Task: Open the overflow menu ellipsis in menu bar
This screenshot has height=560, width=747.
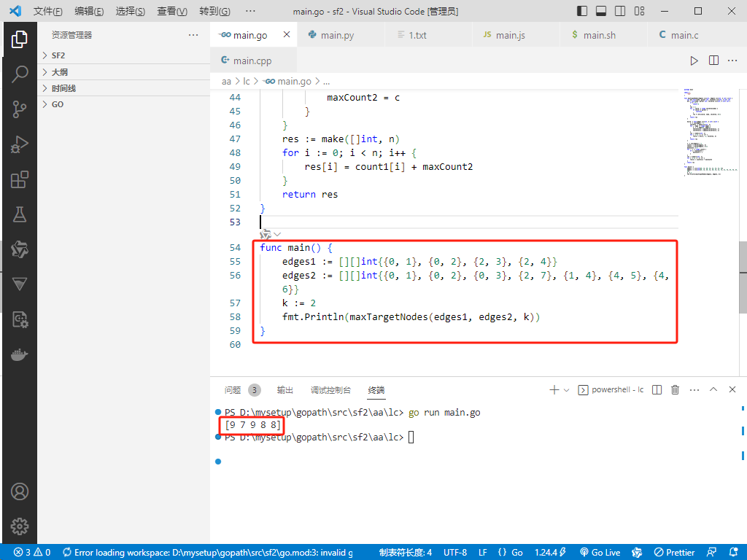Action: [250, 11]
